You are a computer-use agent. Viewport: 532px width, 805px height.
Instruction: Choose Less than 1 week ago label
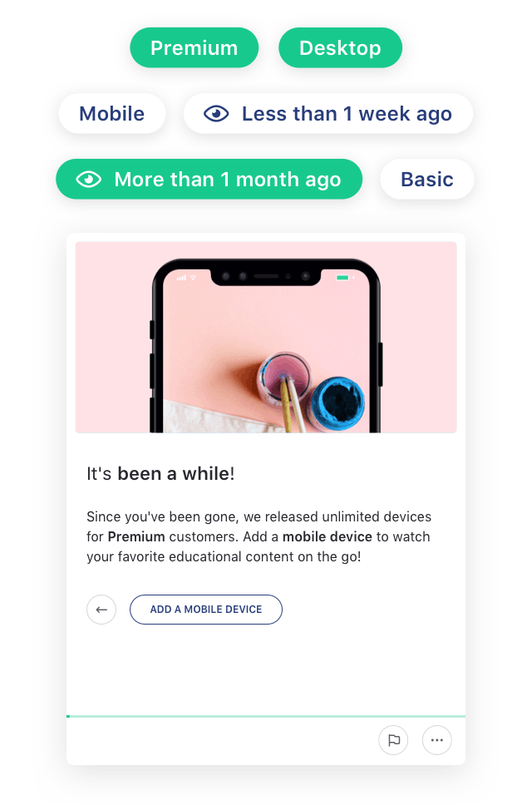coord(347,113)
